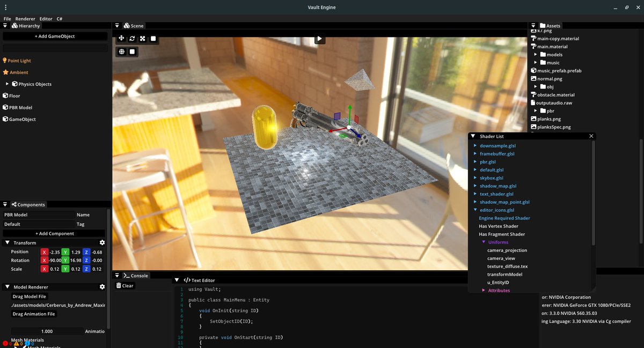Select the rotate gizmo tool
The width and height of the screenshot is (644, 348).
pos(132,38)
